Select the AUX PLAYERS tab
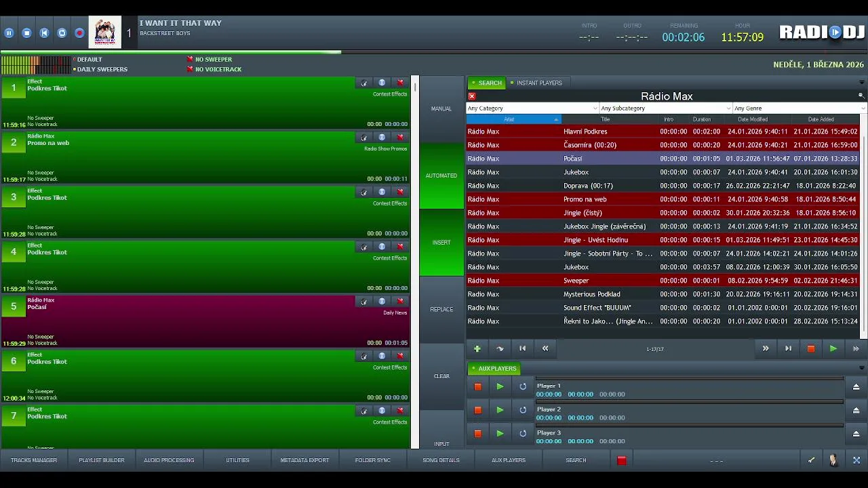Viewport: 868px width, 488px height. point(494,369)
